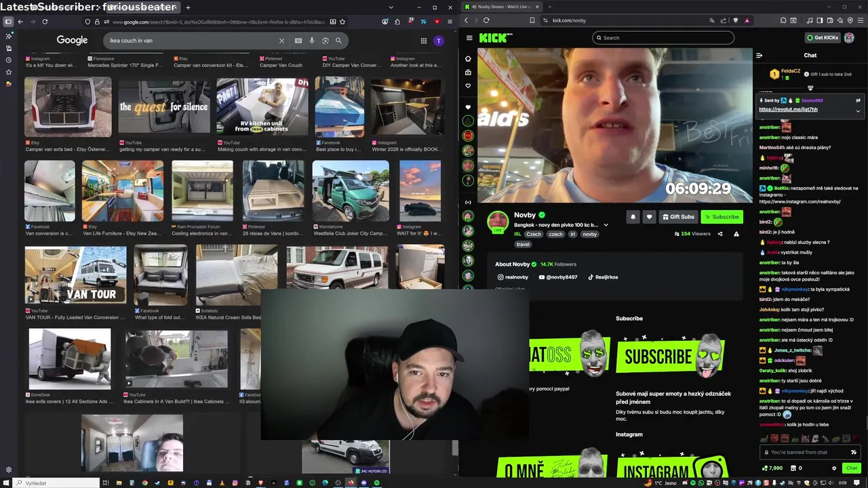Screen dimensions: 868x488
Task: Switch to the Novby Stream browser tab
Action: tap(502, 7)
